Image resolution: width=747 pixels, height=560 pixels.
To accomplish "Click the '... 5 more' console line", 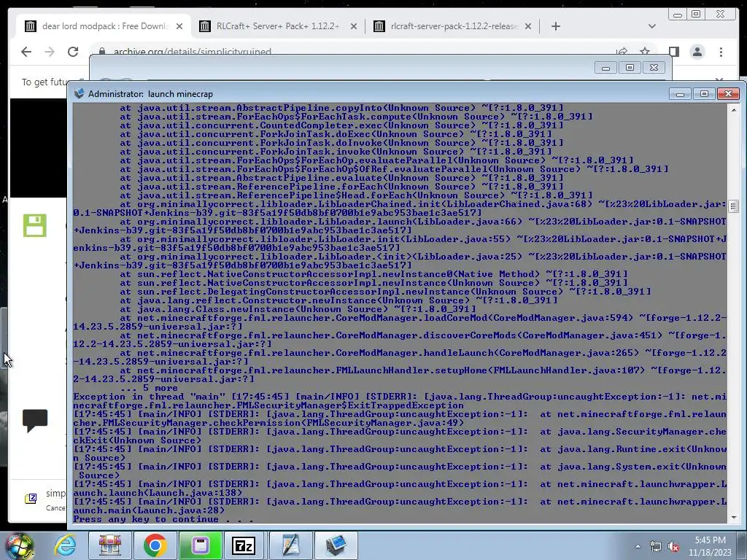I will pyautogui.click(x=149, y=388).
